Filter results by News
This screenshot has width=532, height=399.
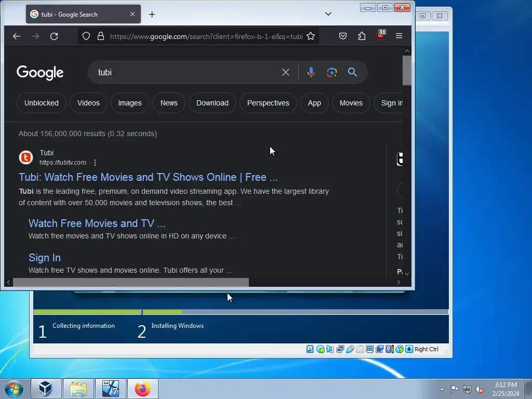[x=169, y=103]
